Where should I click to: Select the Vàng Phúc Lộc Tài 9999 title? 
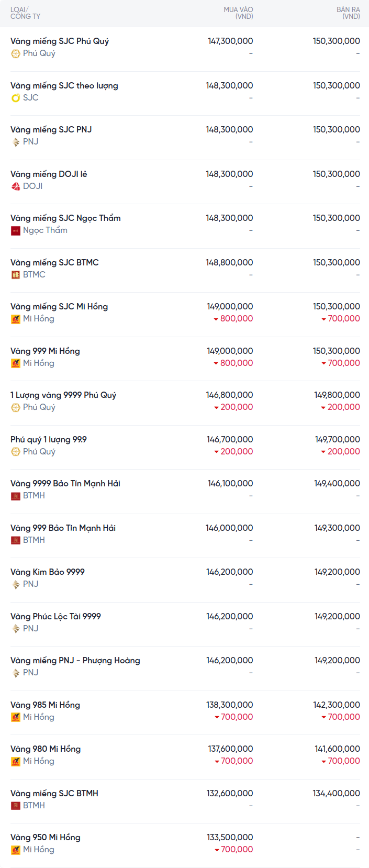(x=55, y=616)
